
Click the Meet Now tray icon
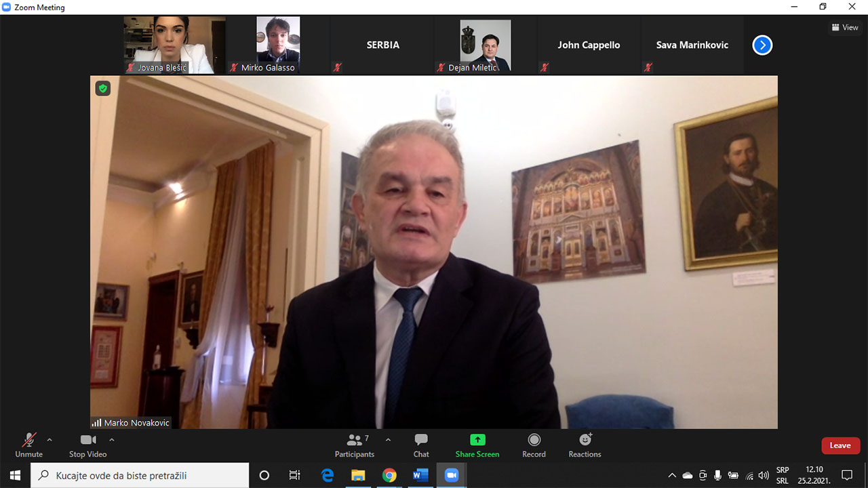tap(703, 475)
